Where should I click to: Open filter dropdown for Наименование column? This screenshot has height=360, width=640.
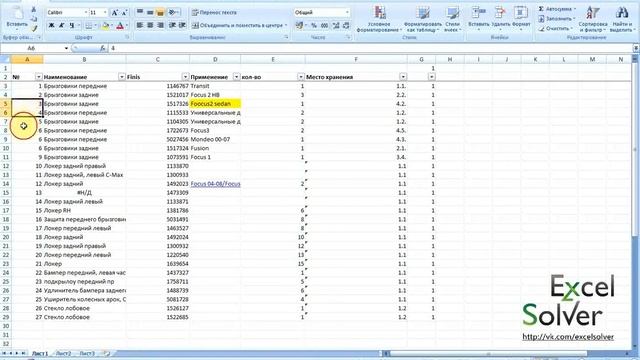tap(122, 77)
